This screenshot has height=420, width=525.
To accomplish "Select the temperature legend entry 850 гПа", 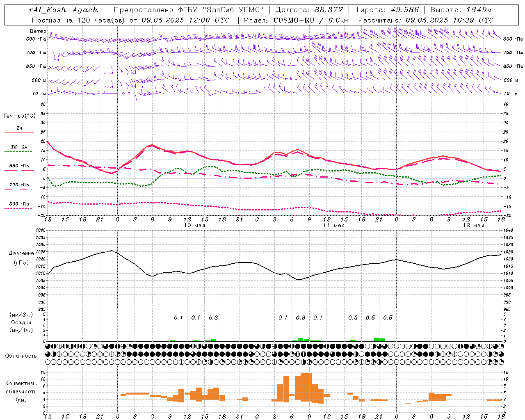I will 19,166.
